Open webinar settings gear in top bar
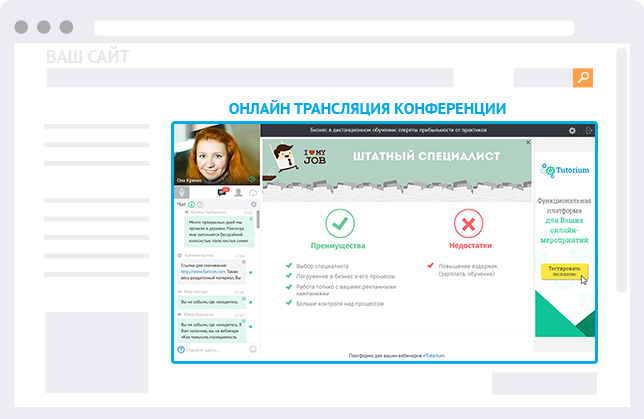 tap(572, 131)
